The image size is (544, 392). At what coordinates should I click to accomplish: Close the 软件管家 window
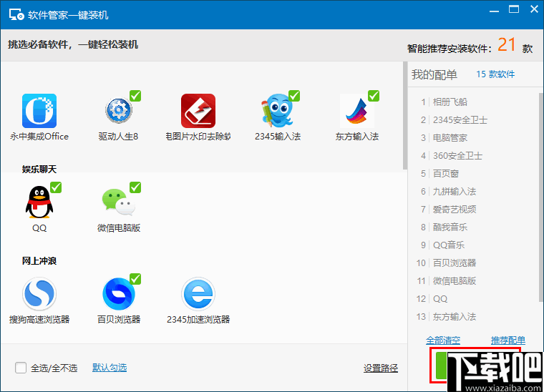point(534,9)
